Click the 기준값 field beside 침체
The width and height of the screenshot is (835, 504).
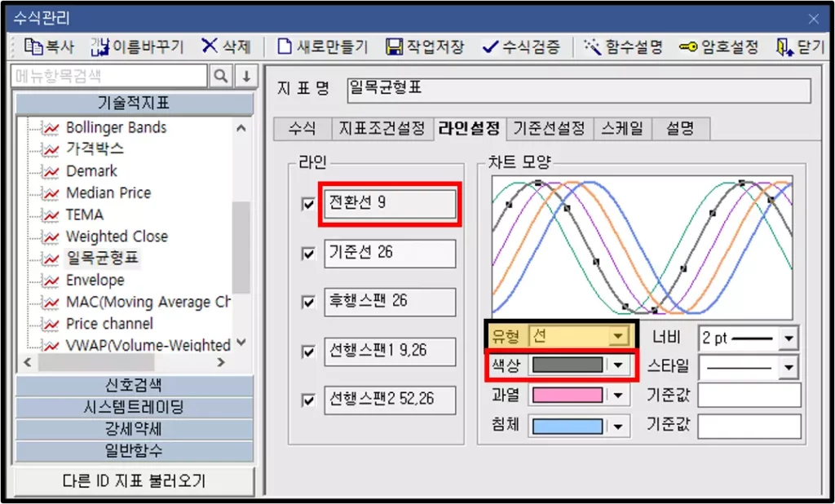click(x=749, y=427)
